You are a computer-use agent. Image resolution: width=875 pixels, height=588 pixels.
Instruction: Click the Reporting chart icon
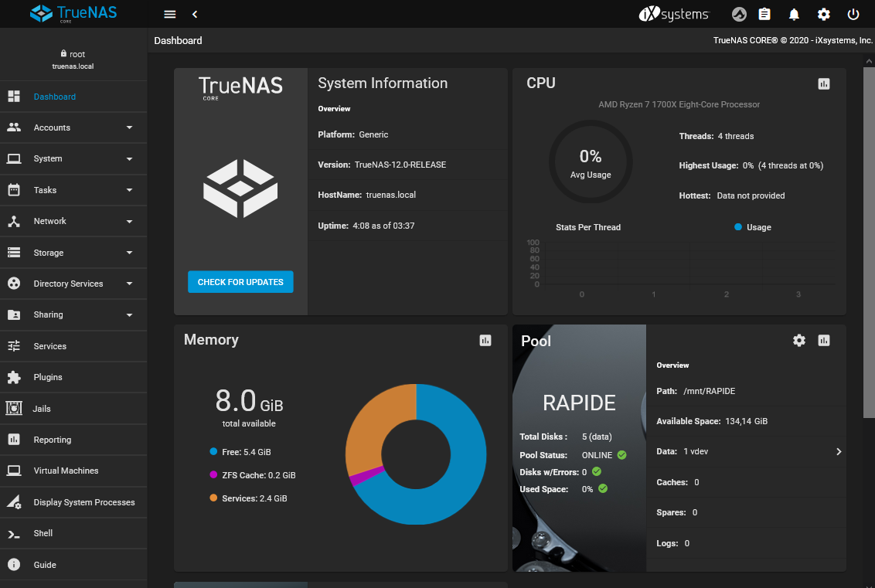click(14, 440)
